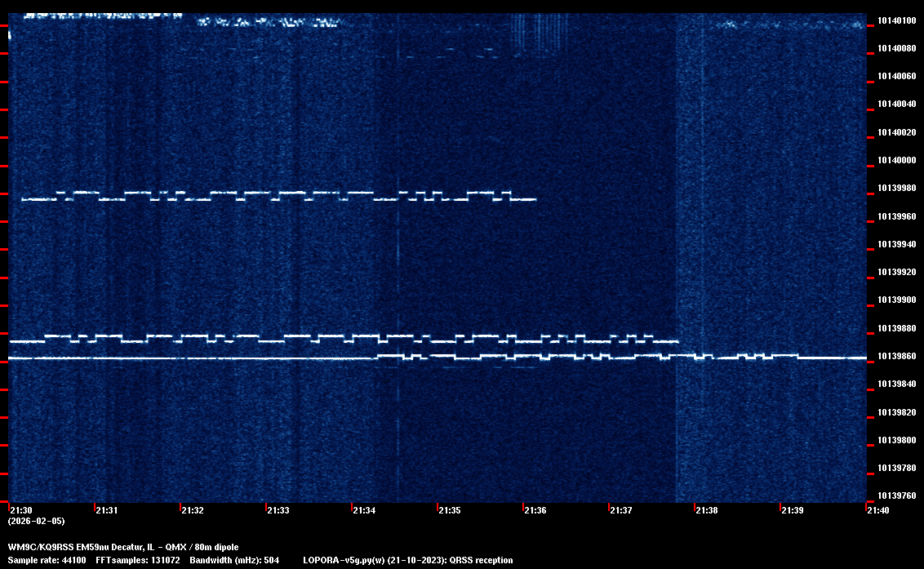
Task: Click the 10139840 frequency label
Action: point(897,384)
